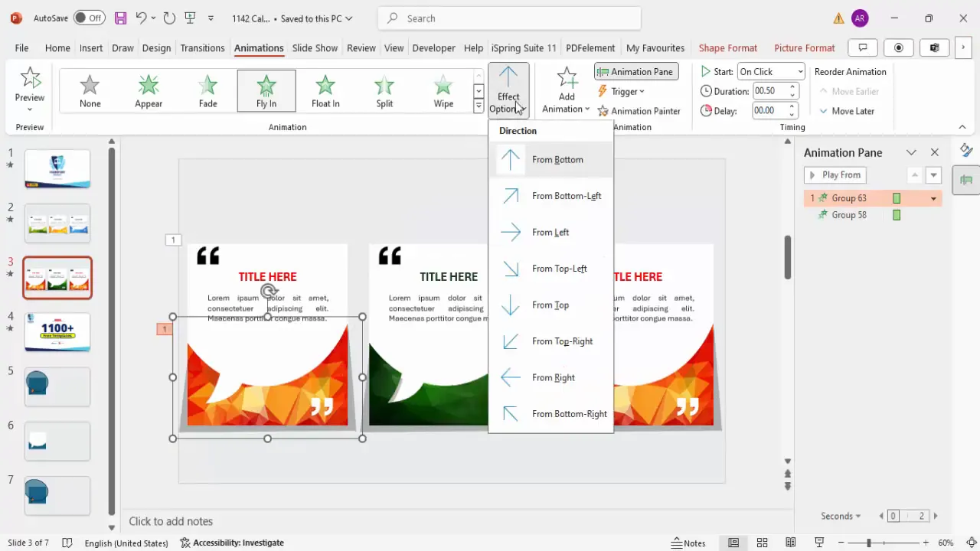Toggle the Notes button in status bar
This screenshot has width=980, height=551.
tap(688, 543)
